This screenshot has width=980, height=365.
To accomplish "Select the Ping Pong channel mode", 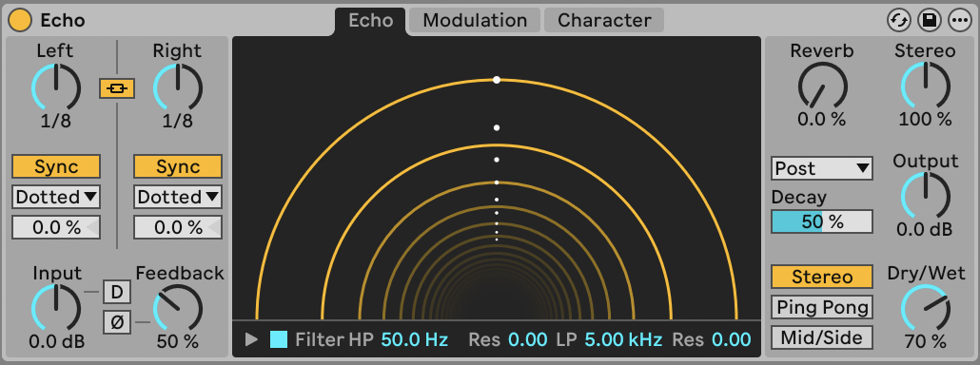I will coord(822,307).
